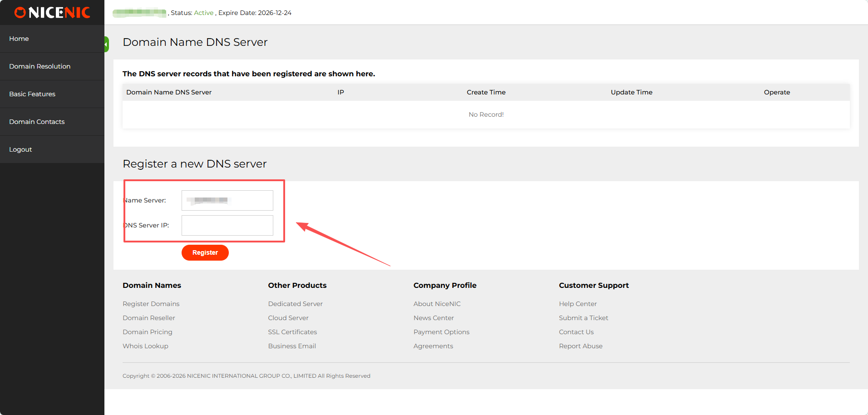Open the Whois Lookup link
This screenshot has width=868, height=415.
click(x=145, y=346)
